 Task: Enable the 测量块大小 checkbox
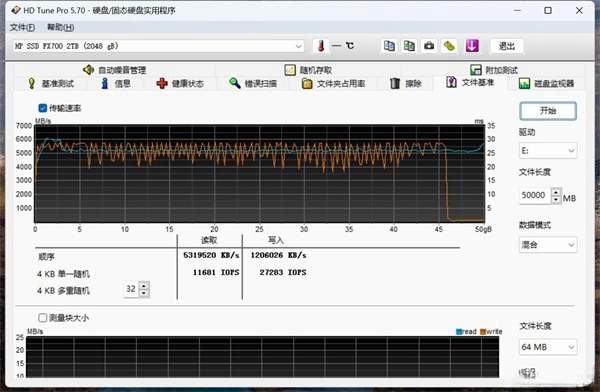tap(43, 317)
